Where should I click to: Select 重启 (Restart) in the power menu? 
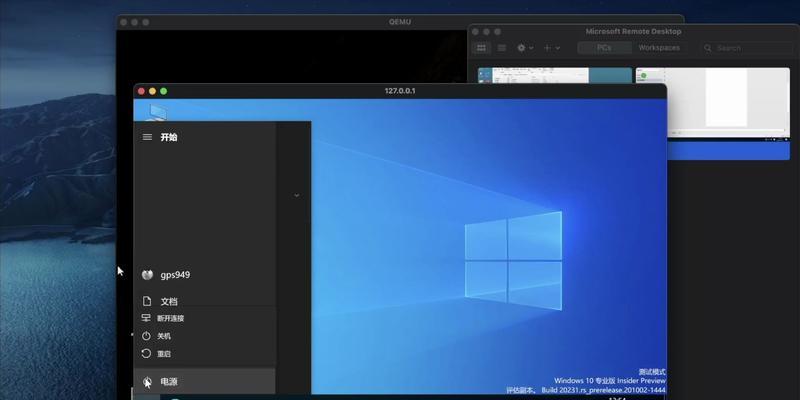(205, 354)
